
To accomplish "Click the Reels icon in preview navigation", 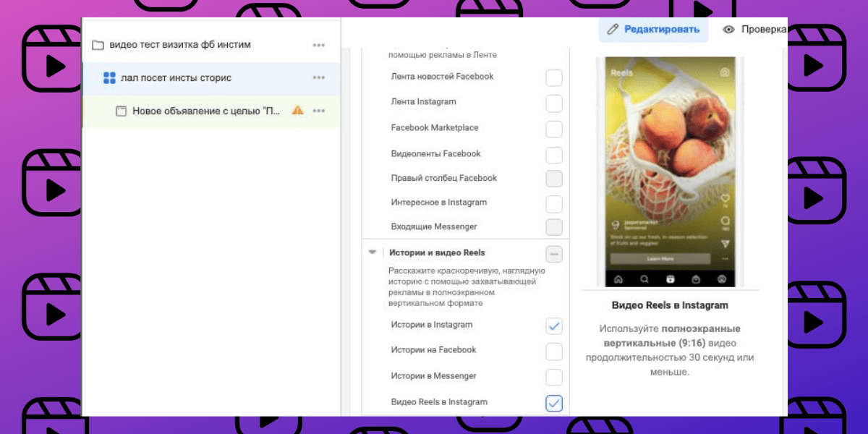I will pyautogui.click(x=670, y=278).
